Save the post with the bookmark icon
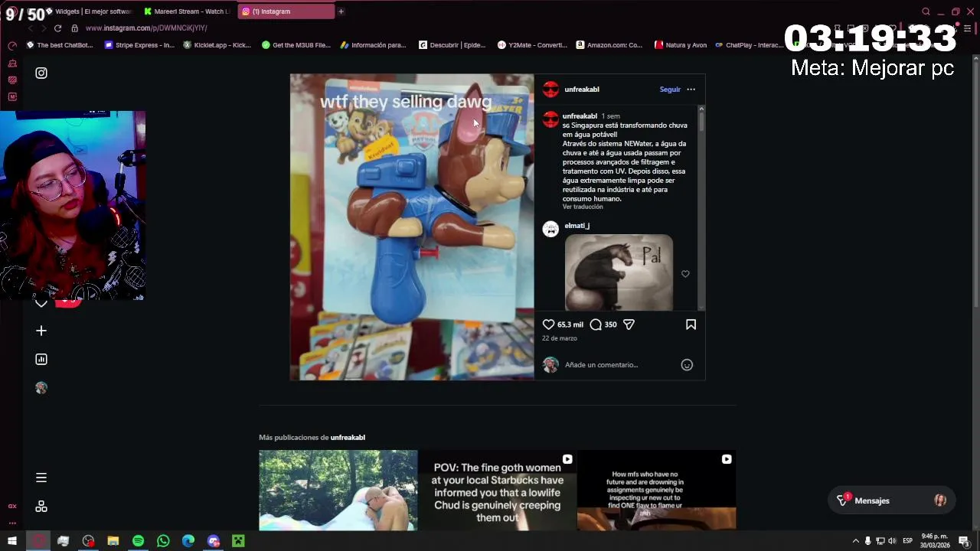Screen dimensions: 980x551 (691, 324)
